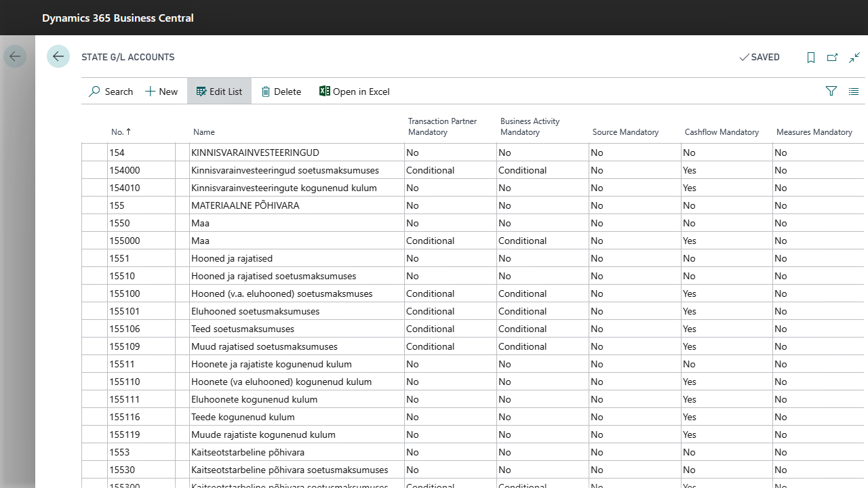Click Transaction Partner Conditional for 154000
868x488 pixels.
pos(450,170)
